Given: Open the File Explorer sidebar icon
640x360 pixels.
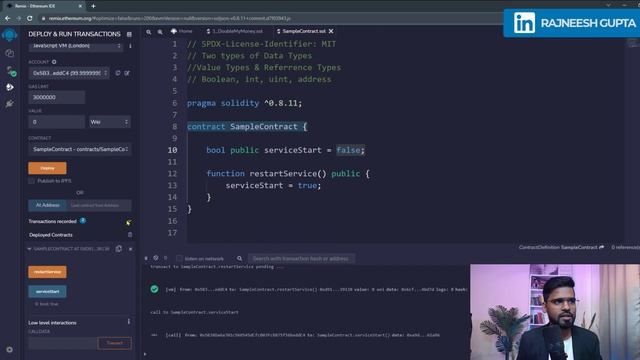Looking at the screenshot, I should [9, 53].
